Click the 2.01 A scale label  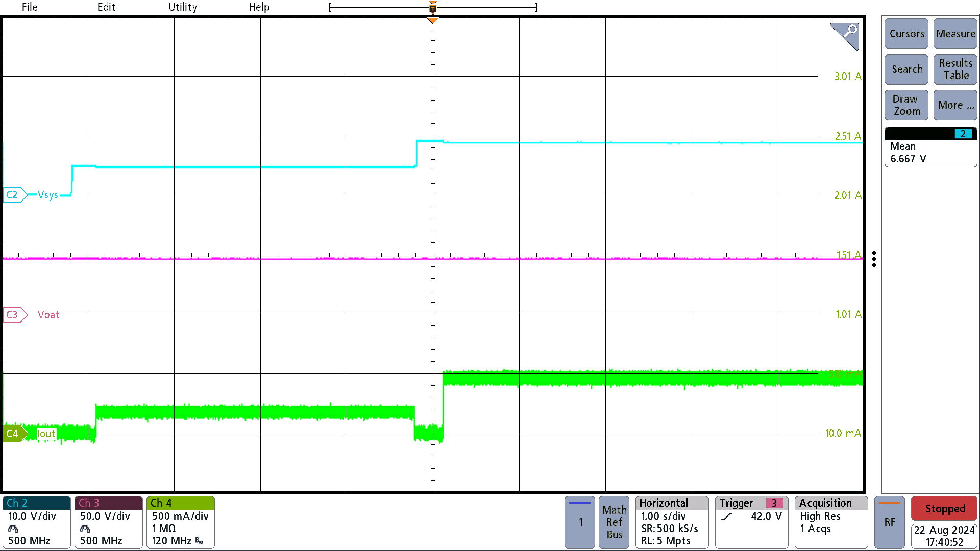[x=848, y=195]
